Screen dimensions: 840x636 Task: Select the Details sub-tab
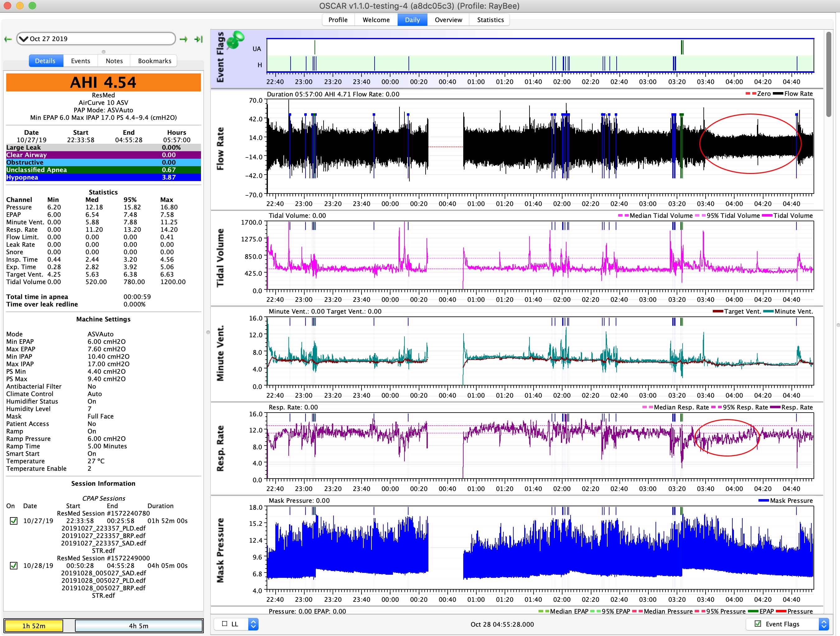tap(45, 61)
